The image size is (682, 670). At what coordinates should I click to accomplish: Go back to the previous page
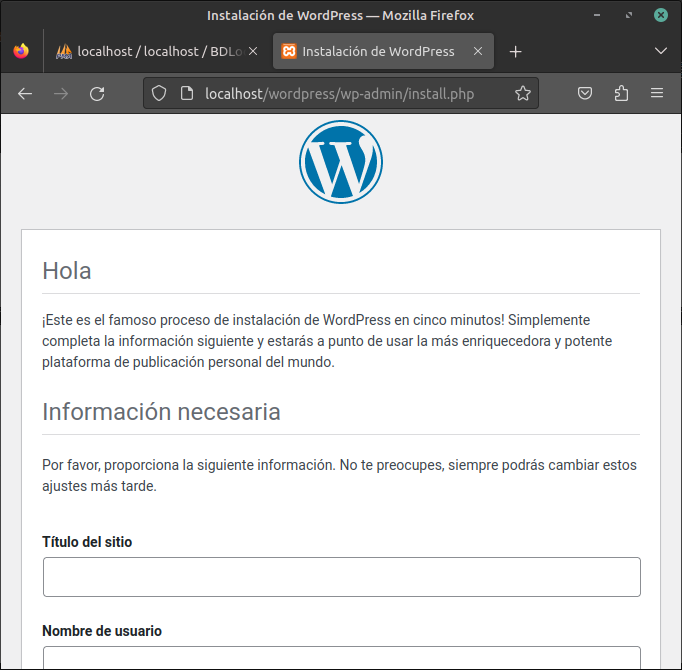pyautogui.click(x=25, y=94)
